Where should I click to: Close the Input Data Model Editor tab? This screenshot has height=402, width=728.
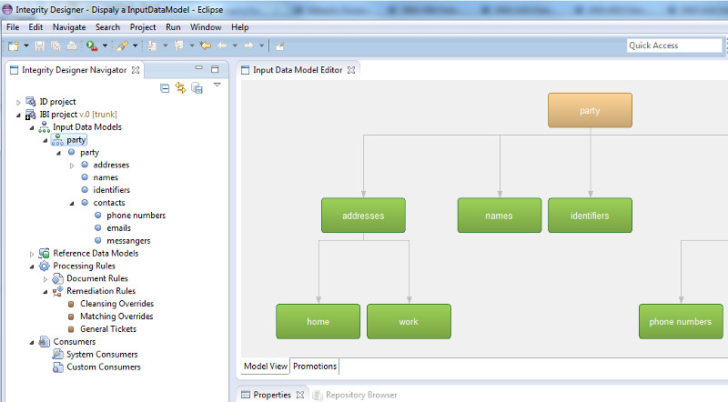click(x=351, y=70)
